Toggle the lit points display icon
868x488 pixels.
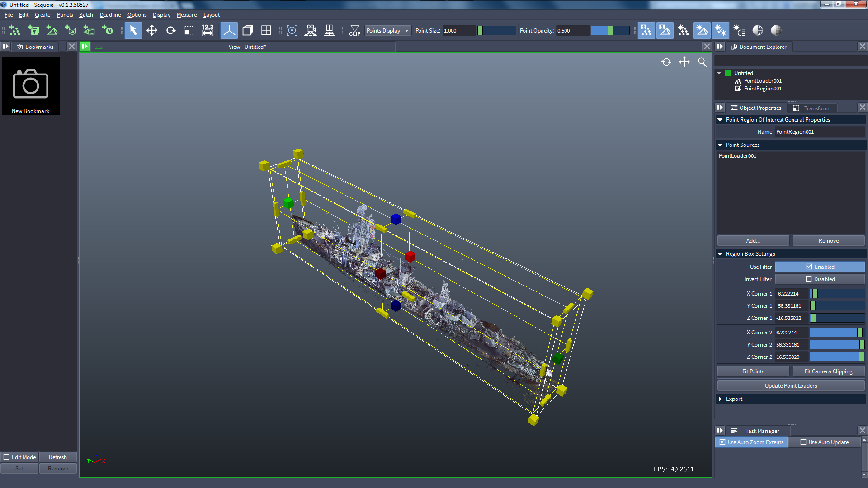646,30
